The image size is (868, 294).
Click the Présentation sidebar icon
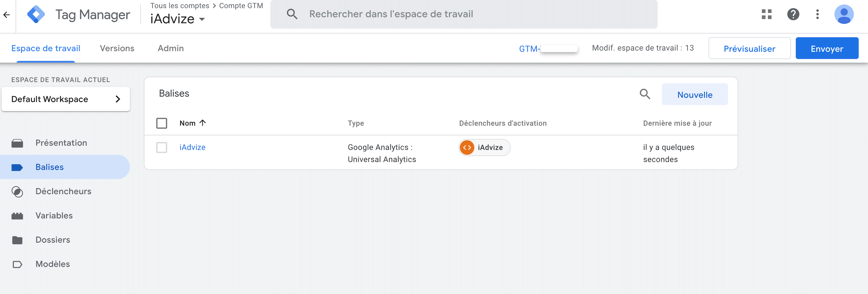point(17,143)
